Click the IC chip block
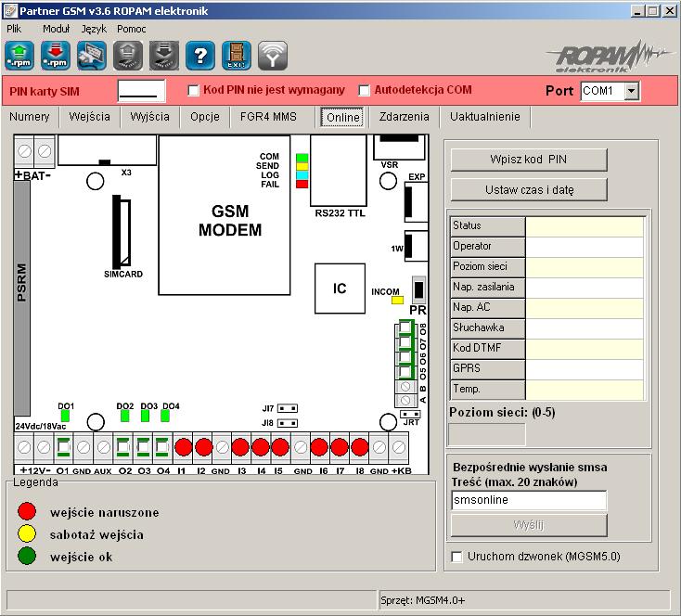Image resolution: width=681 pixels, height=616 pixels. (x=340, y=289)
